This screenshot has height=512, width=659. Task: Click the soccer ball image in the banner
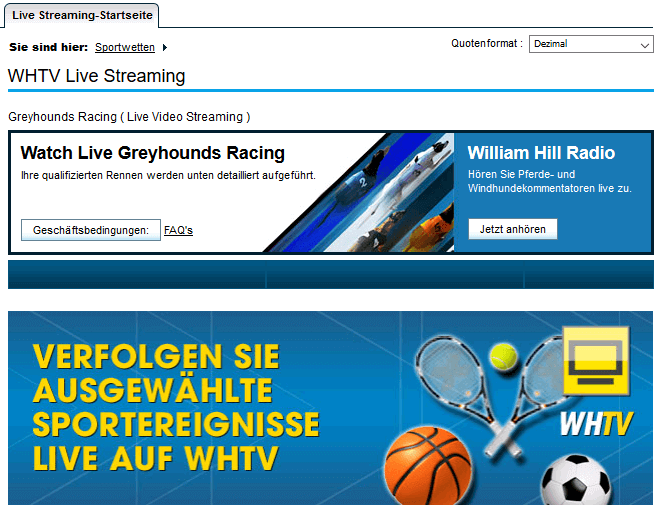(576, 480)
